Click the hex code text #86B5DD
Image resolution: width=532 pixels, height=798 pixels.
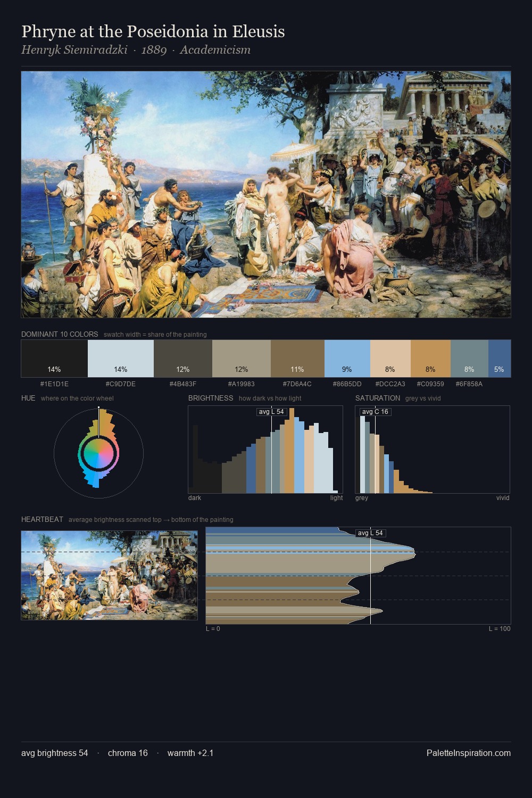pyautogui.click(x=347, y=384)
